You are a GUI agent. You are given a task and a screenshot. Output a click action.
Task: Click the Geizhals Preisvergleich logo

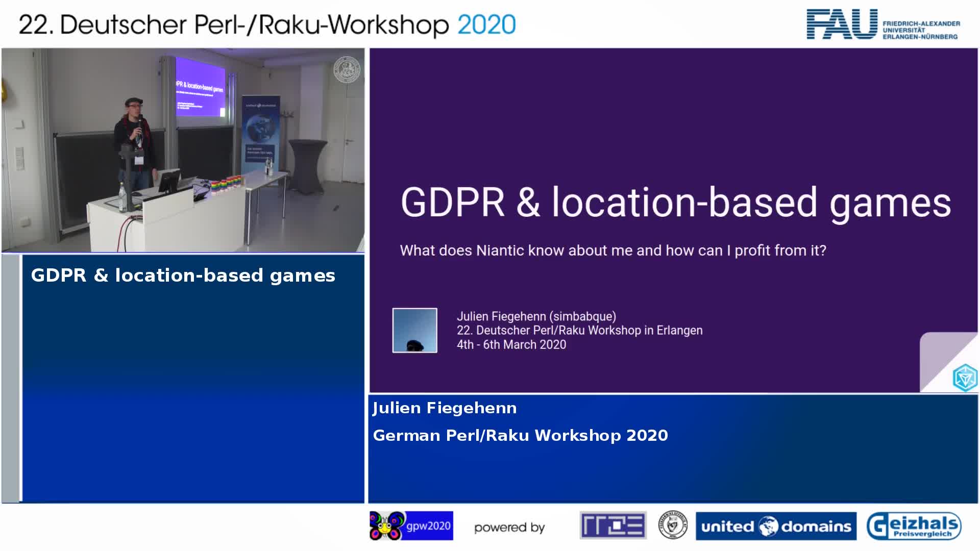click(x=914, y=526)
